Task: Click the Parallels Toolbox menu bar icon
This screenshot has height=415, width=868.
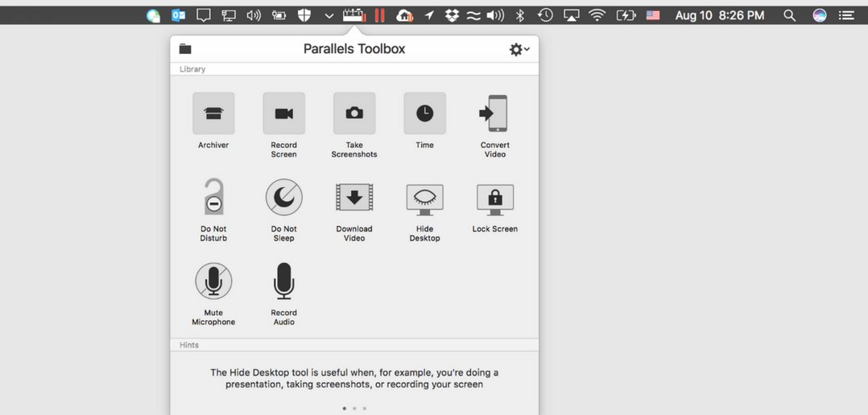Action: [x=354, y=15]
